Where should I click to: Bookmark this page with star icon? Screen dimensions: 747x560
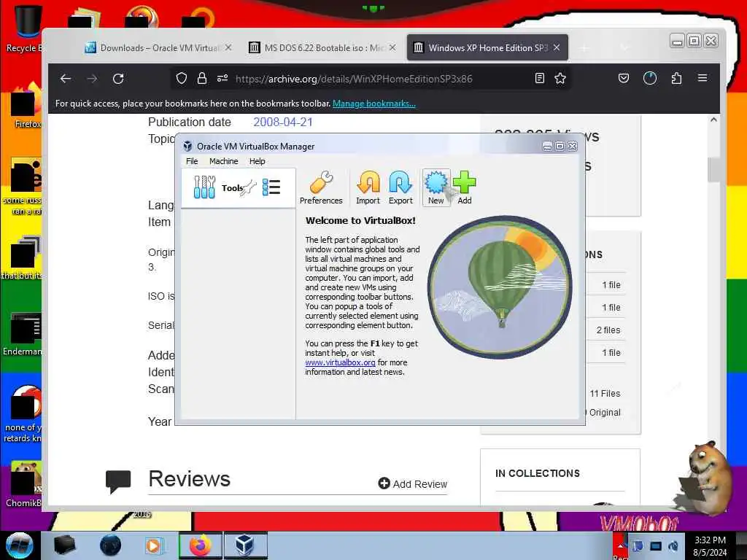coord(560,79)
